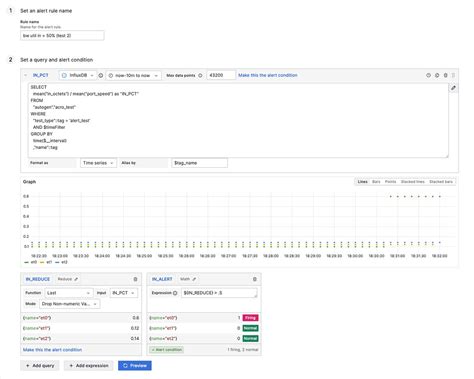
Task: Click the IN_ALERT expression name
Action: pos(162,279)
